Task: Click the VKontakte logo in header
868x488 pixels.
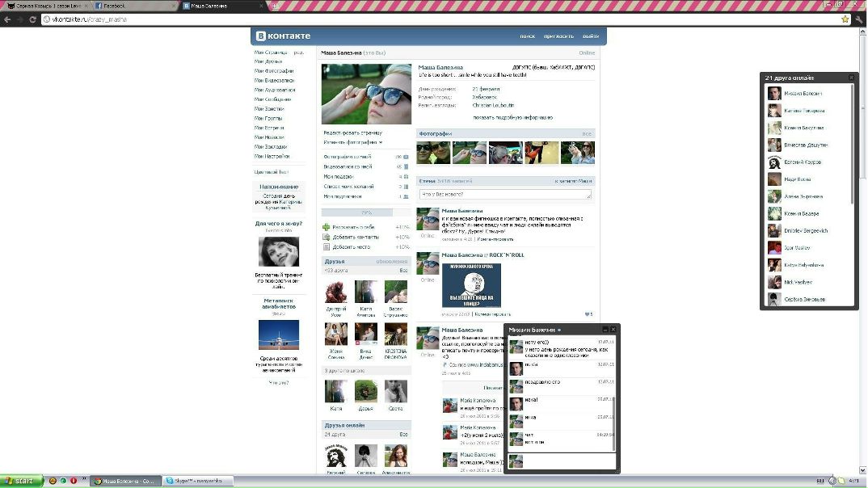Action: (x=283, y=36)
